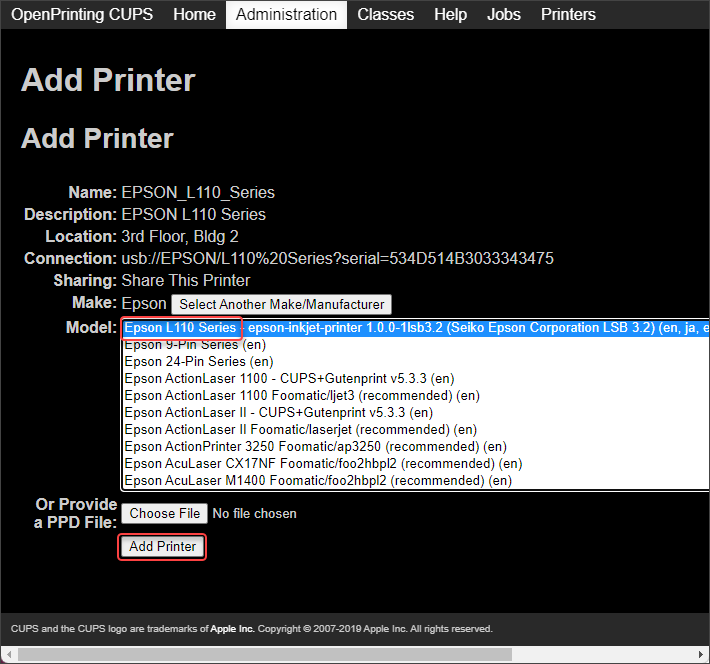Open the Help tab
The width and height of the screenshot is (710, 664).
click(x=450, y=14)
